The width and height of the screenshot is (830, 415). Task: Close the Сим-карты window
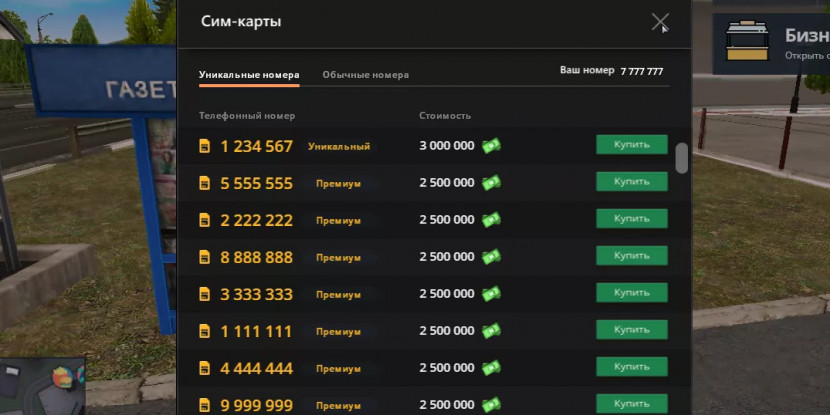point(659,22)
